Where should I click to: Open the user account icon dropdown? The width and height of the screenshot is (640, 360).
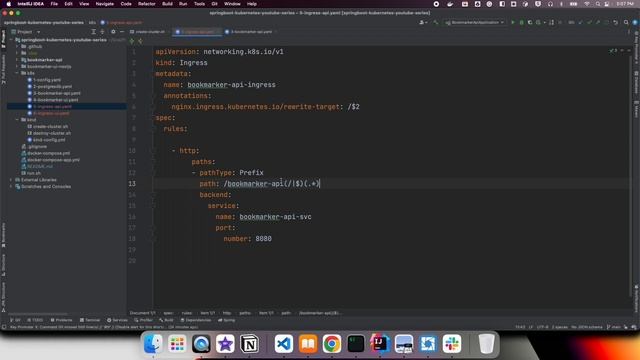coord(423,22)
